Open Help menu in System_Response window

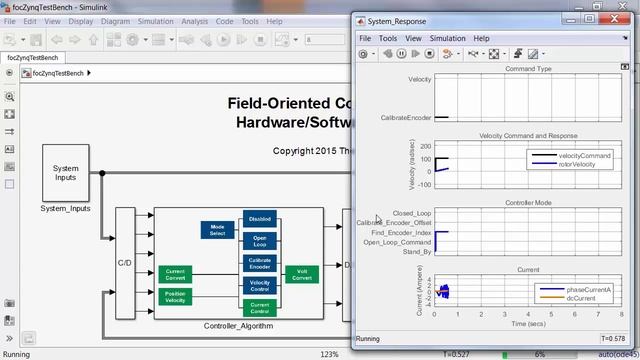click(x=481, y=38)
